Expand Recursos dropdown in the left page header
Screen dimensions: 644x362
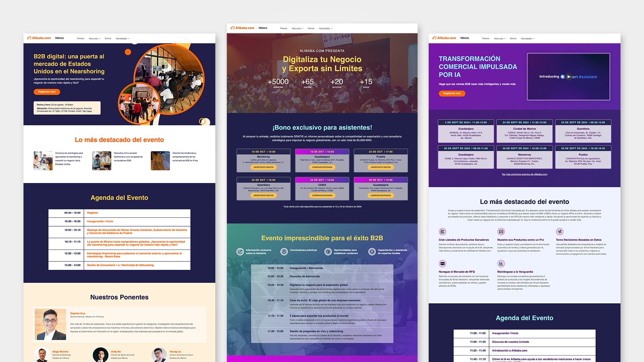tap(95, 39)
